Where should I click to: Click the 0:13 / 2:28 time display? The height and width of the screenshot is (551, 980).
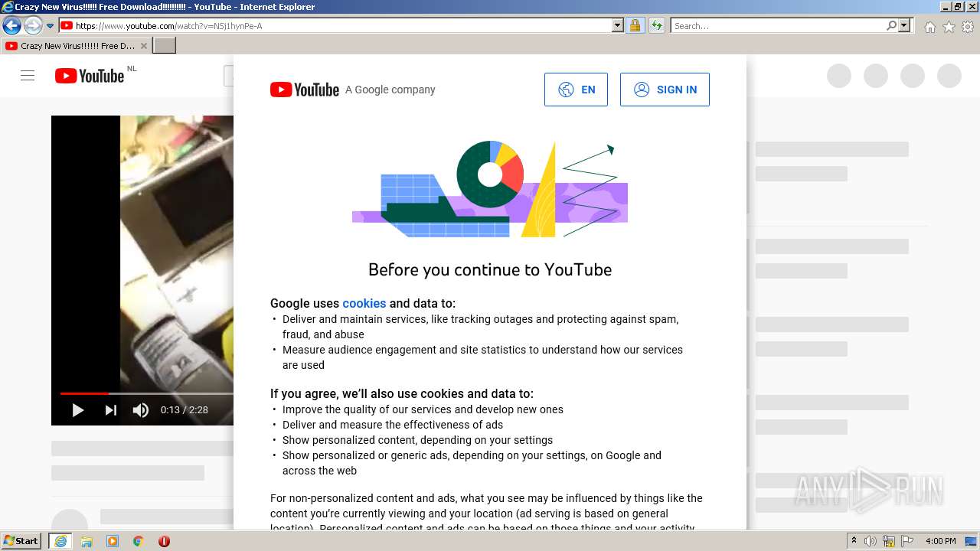pos(185,410)
